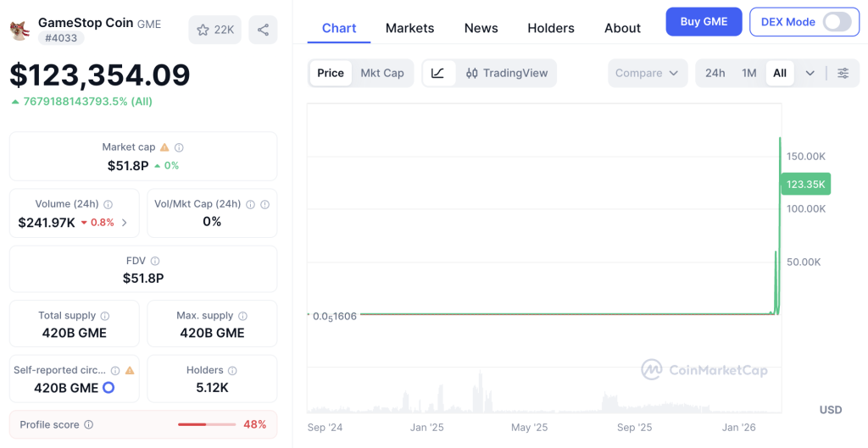Toggle the DEX Mode switch
Image resolution: width=868 pixels, height=448 pixels.
coord(837,22)
